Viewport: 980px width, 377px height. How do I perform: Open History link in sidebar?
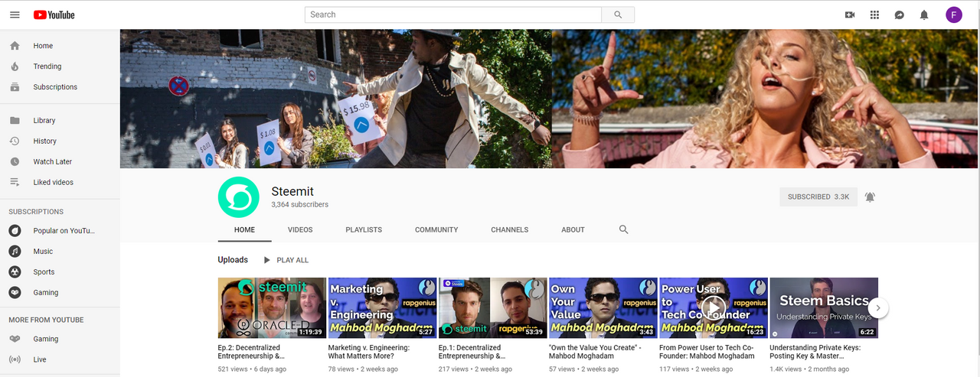(45, 141)
